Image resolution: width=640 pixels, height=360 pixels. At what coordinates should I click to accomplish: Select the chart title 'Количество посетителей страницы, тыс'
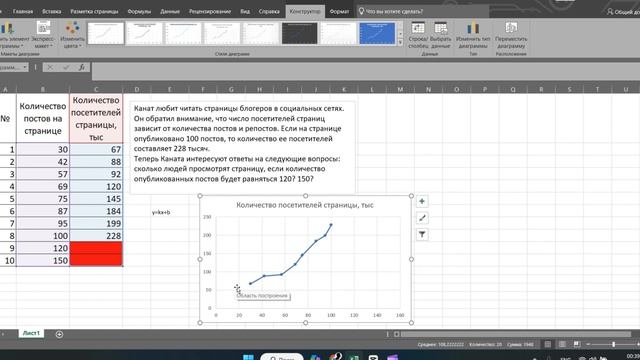305,205
